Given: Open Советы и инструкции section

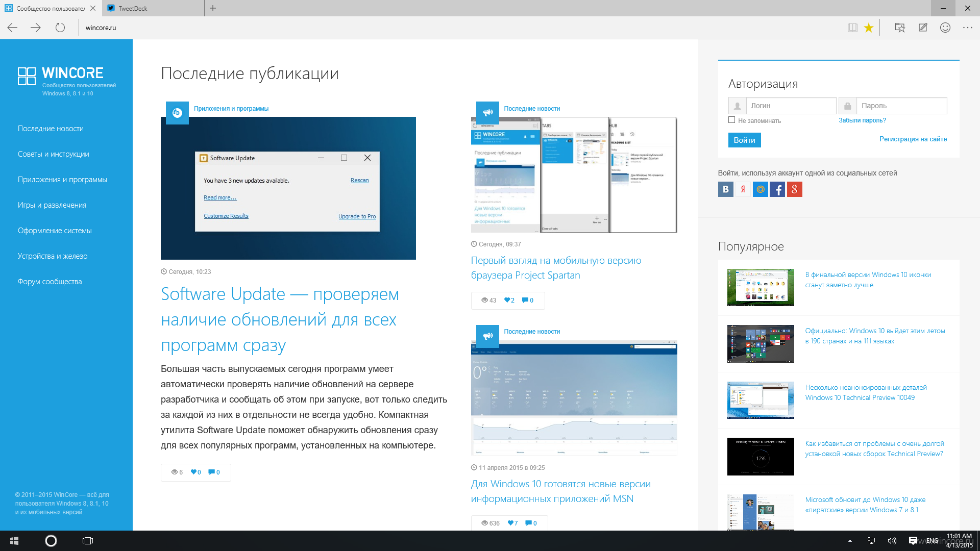Looking at the screenshot, I should [x=53, y=154].
